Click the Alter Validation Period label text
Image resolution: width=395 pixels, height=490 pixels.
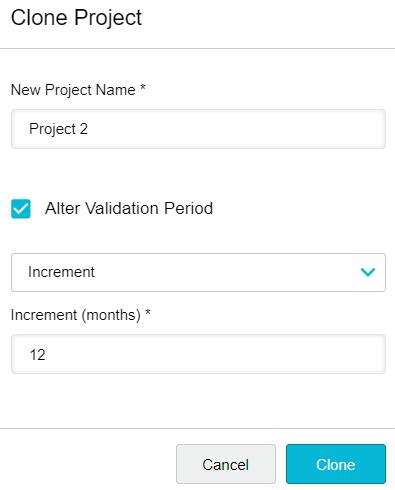(x=129, y=209)
